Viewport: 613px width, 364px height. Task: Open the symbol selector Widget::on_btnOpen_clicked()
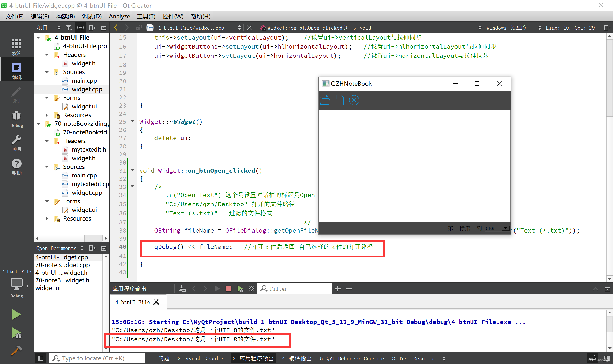tap(370, 28)
